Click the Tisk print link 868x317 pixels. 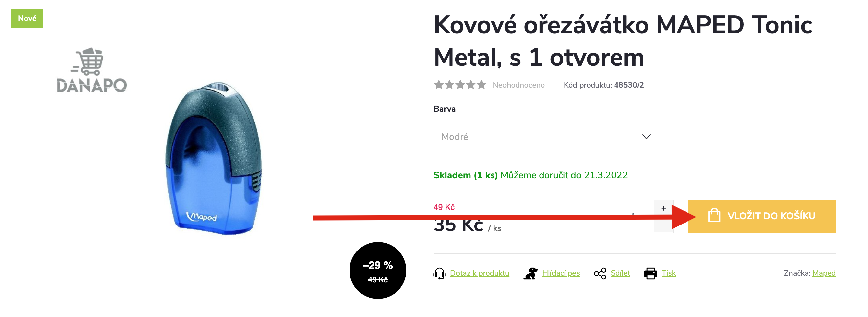click(x=668, y=273)
